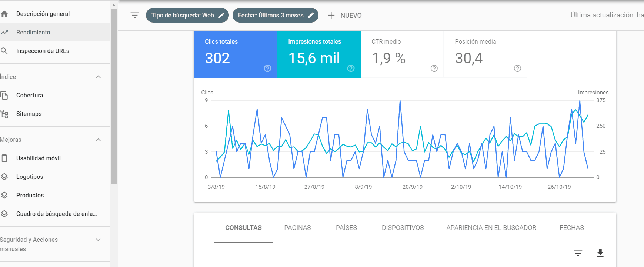Open Rendimiento in sidebar

(x=55, y=32)
